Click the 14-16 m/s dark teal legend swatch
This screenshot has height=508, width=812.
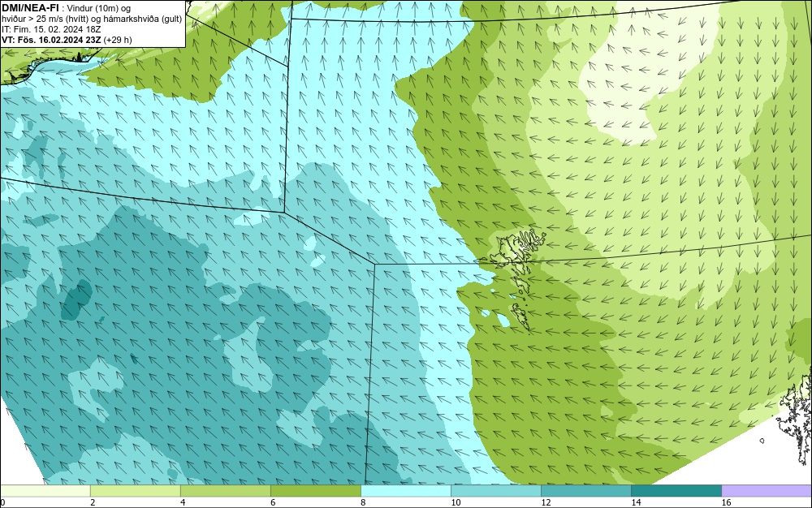tap(676, 491)
